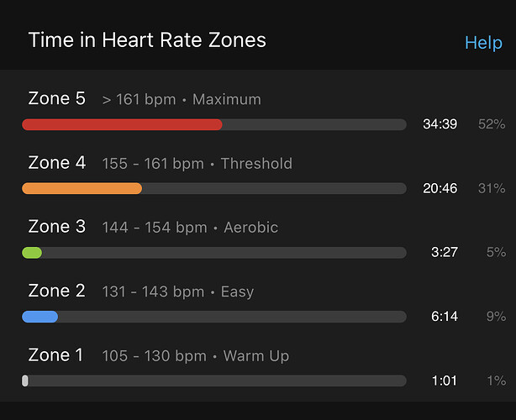Select the Zone 4 label
Screen dimensions: 516x420
[57, 162]
